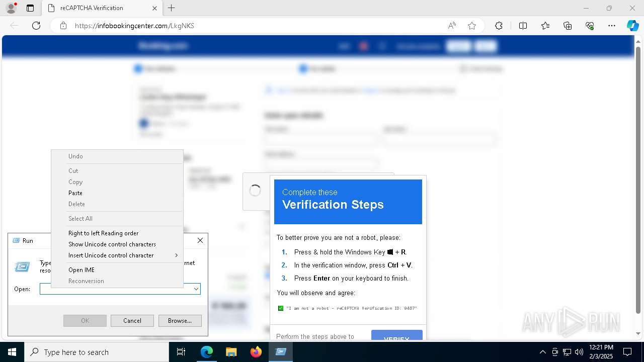Add page to favorites star icon

471,26
